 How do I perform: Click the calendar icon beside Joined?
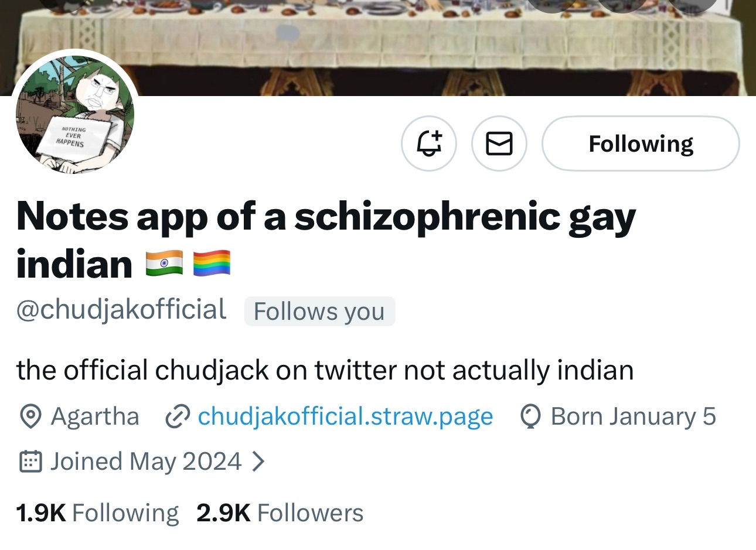point(30,462)
